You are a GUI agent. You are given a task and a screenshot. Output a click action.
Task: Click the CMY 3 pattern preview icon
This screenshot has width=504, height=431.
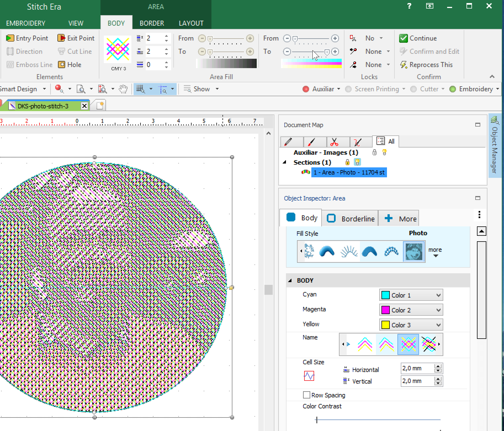coord(118,50)
